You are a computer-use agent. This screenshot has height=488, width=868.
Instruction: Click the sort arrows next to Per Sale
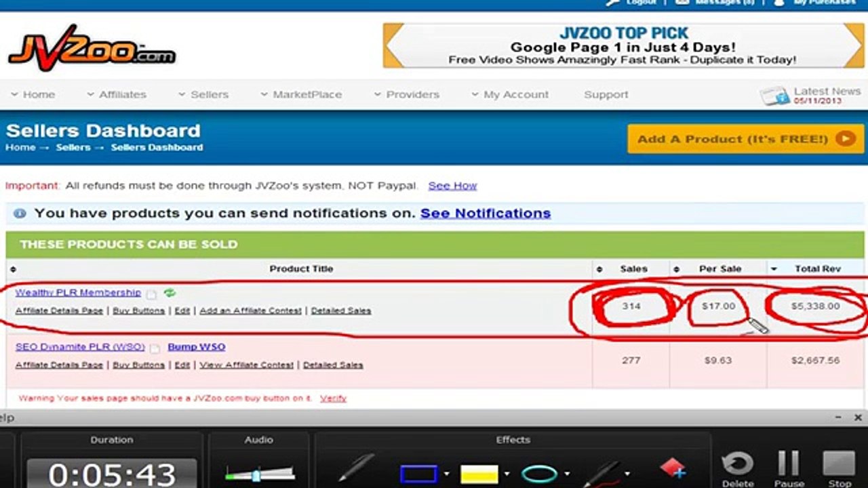coord(676,269)
